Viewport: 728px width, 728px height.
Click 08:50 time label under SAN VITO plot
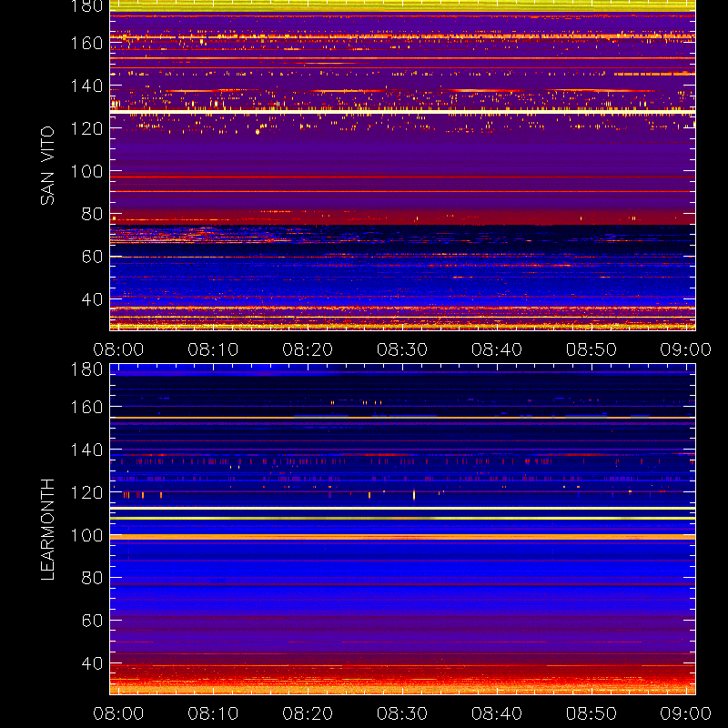coord(591,349)
